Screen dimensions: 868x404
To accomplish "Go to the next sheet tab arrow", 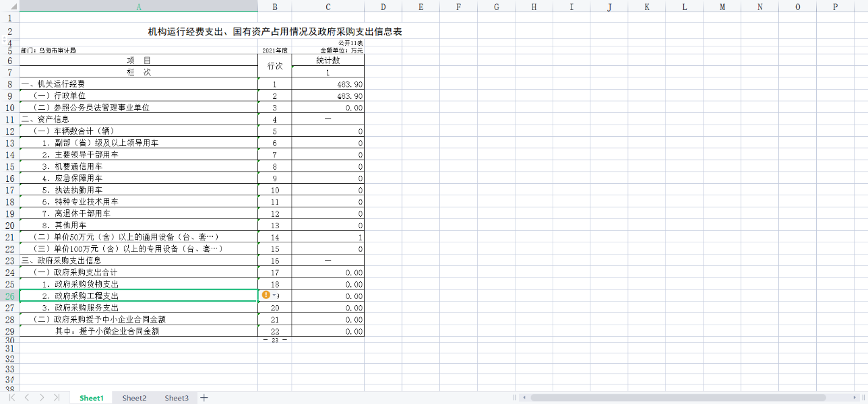I will click(42, 398).
